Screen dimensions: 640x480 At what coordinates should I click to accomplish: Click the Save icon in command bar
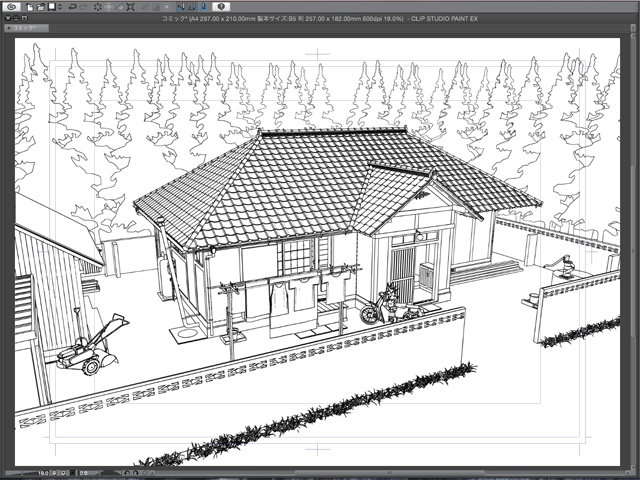[x=52, y=7]
